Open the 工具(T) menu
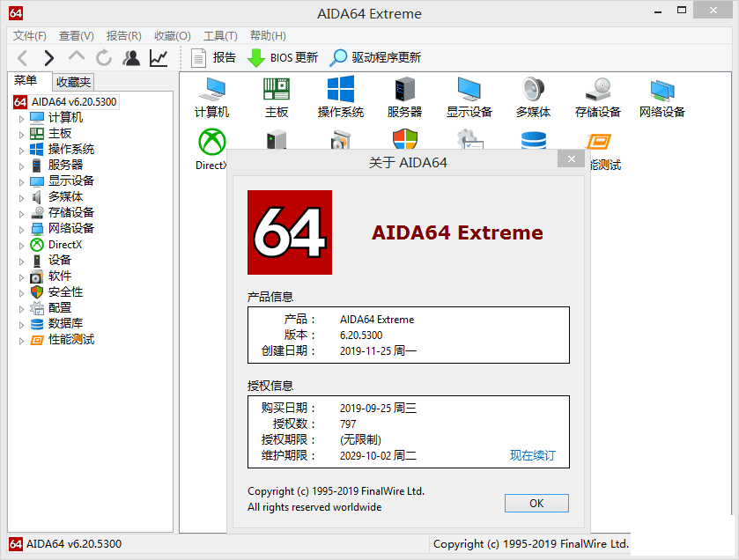 220,36
